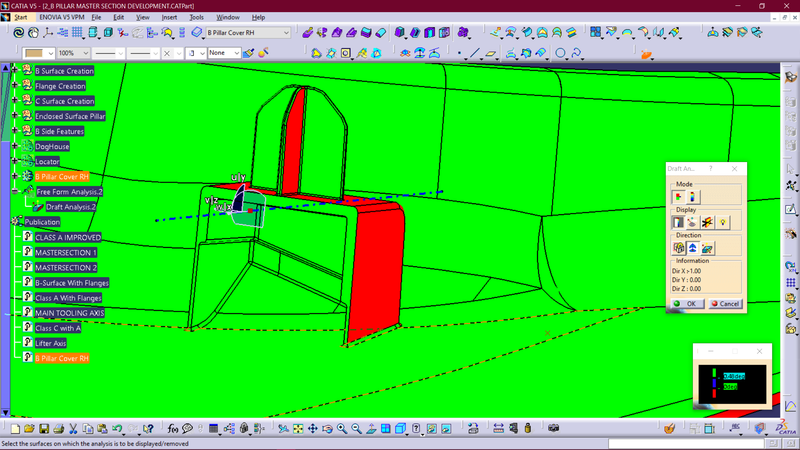Image resolution: width=800 pixels, height=450 pixels.
Task: Click the grid icon in top toolbar
Action: pyautogui.click(x=77, y=33)
